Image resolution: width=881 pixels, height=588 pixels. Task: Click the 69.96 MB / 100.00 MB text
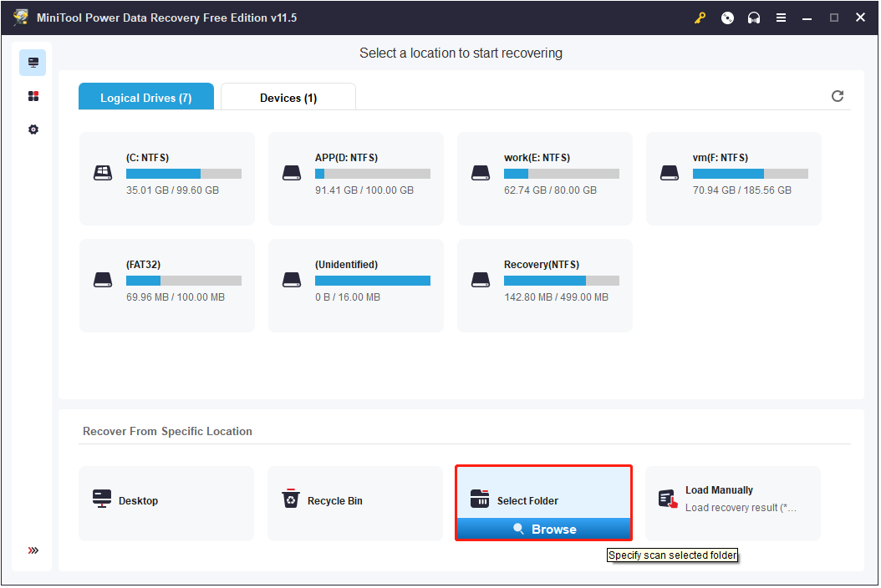coord(176,297)
